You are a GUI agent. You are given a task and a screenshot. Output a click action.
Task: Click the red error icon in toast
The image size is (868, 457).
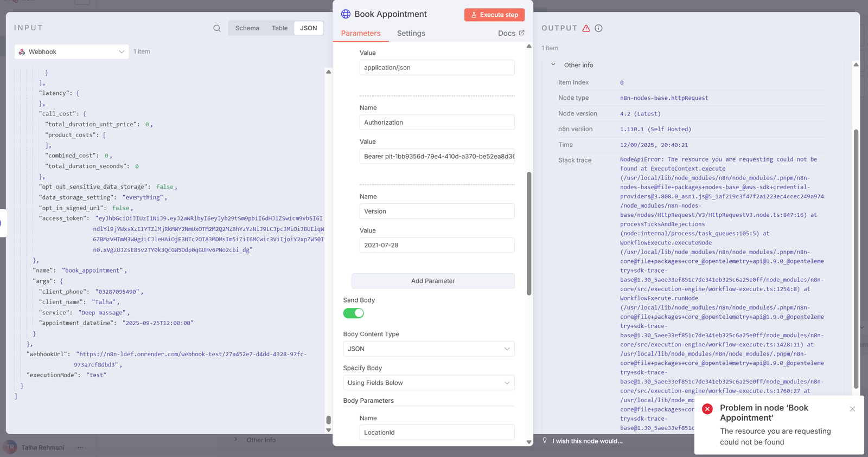pos(707,409)
